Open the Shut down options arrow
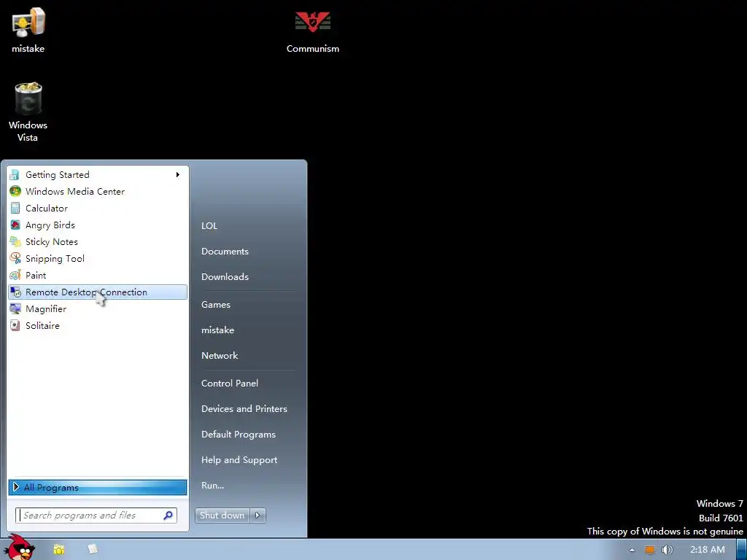747x560 pixels. click(258, 516)
